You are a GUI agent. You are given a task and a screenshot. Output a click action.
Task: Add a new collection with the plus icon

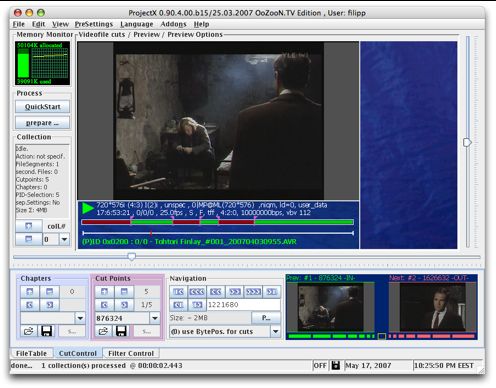click(29, 226)
